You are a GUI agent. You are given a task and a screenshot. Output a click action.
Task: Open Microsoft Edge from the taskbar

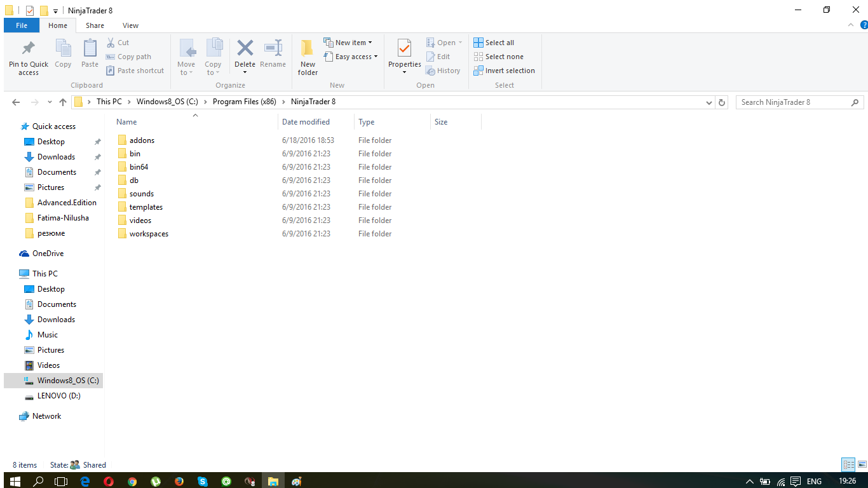point(85,481)
